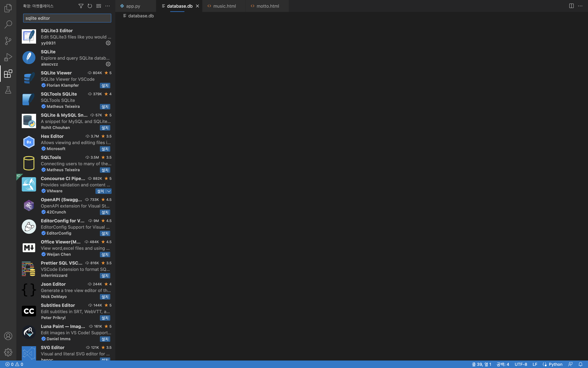Open the Manage gear in the activity bar
This screenshot has width=588, height=368.
pyautogui.click(x=8, y=352)
